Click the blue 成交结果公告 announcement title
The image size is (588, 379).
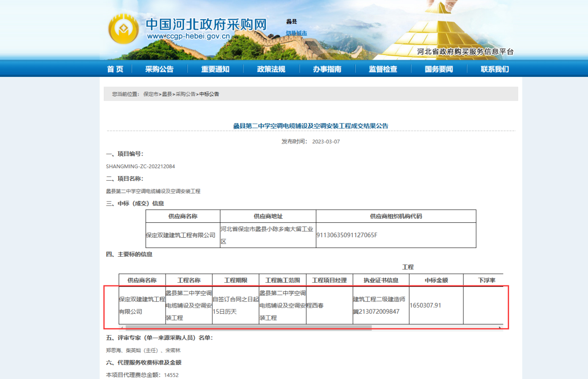click(x=311, y=126)
